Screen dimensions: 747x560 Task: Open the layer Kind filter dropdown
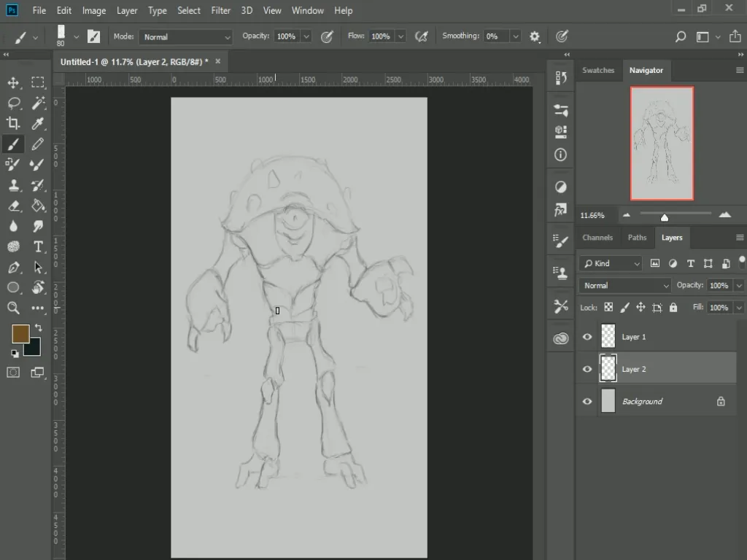[x=611, y=263]
